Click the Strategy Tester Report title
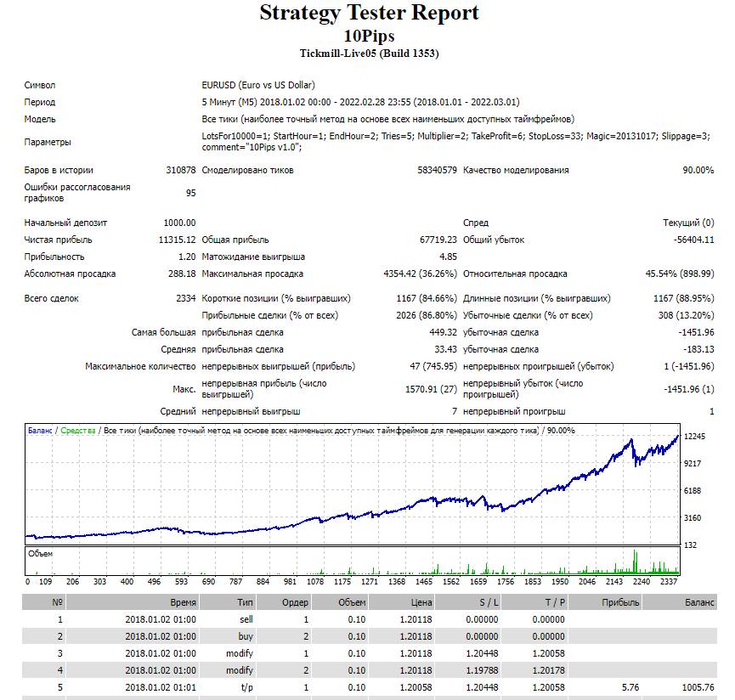Image resolution: width=735 pixels, height=700 pixels. (369, 13)
